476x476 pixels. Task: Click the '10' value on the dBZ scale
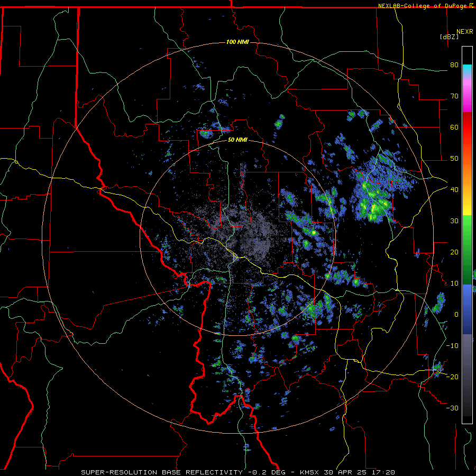454,283
